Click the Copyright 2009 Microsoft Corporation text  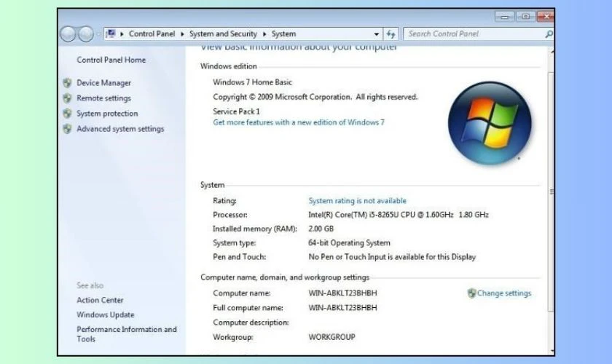315,97
